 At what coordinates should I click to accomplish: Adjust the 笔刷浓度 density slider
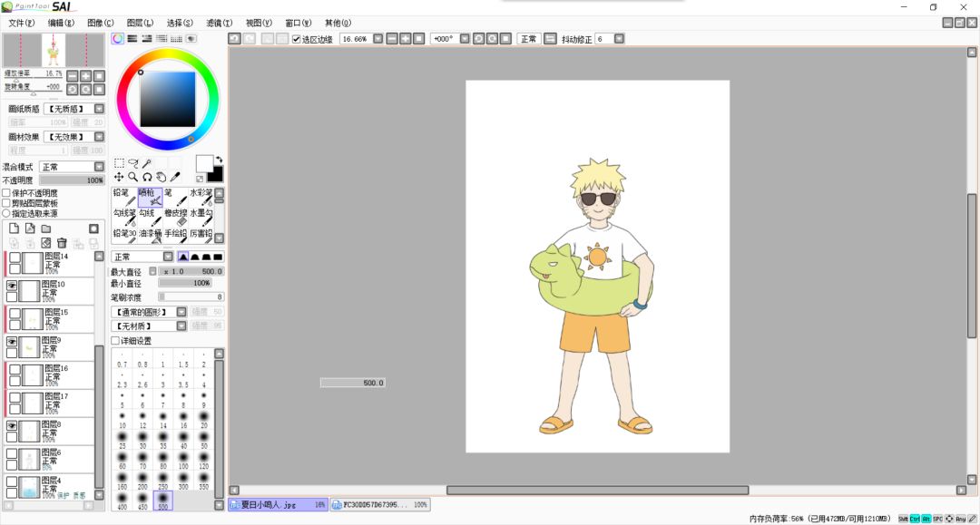191,297
